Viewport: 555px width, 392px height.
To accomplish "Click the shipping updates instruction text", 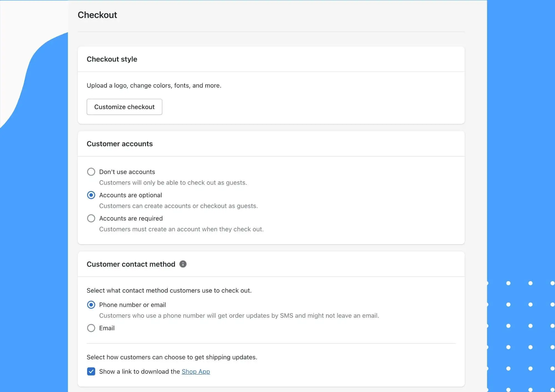I will click(172, 357).
